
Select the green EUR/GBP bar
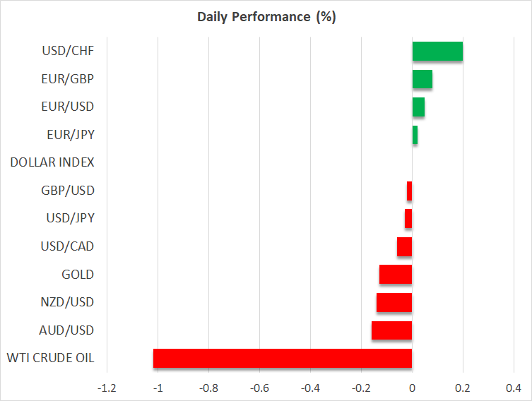click(422, 79)
